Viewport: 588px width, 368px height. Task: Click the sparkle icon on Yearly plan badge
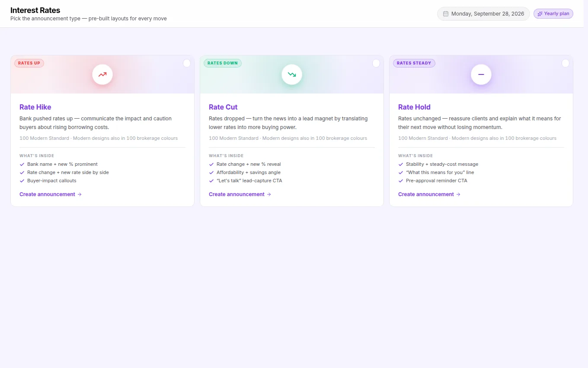(x=540, y=14)
